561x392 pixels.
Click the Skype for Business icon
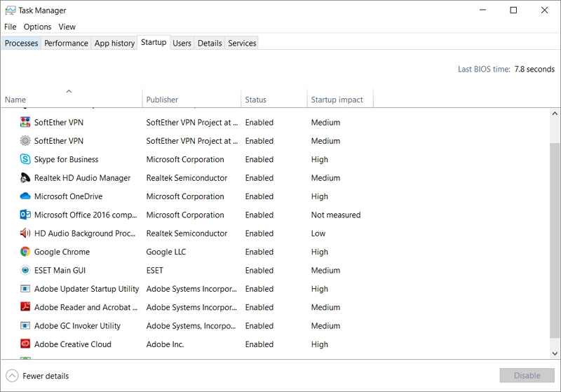coord(25,159)
